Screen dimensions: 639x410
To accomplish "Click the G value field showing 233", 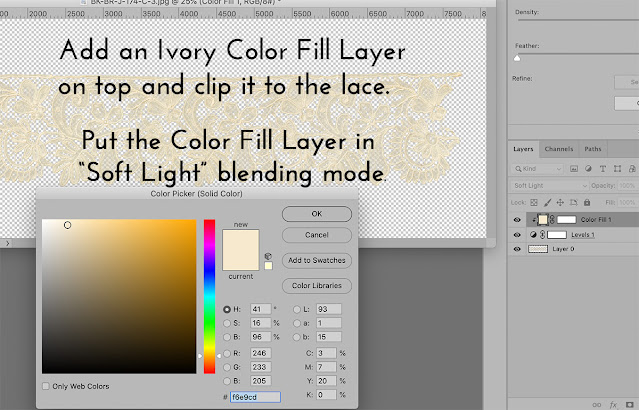I will [260, 367].
